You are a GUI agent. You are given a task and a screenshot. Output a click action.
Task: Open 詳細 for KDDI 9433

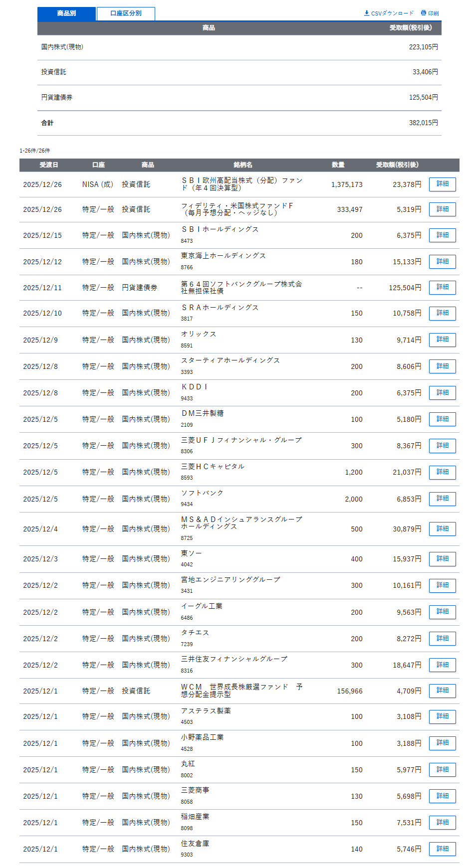point(442,393)
